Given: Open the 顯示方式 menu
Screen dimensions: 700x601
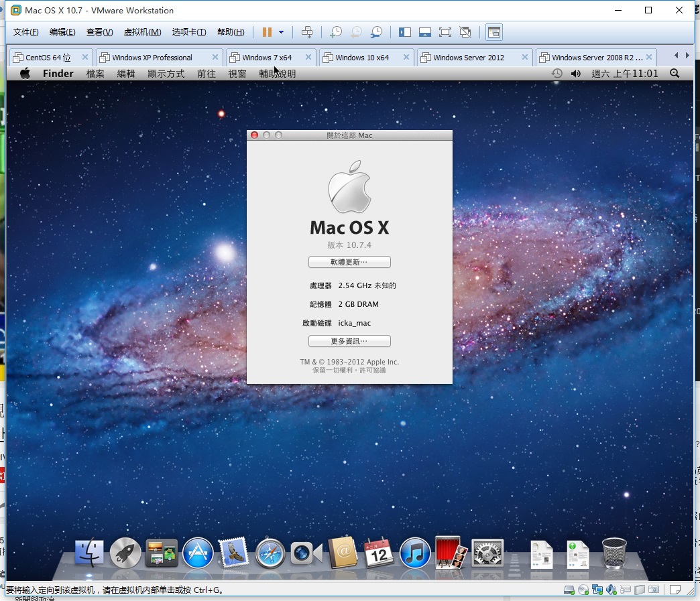Looking at the screenshot, I should (166, 74).
